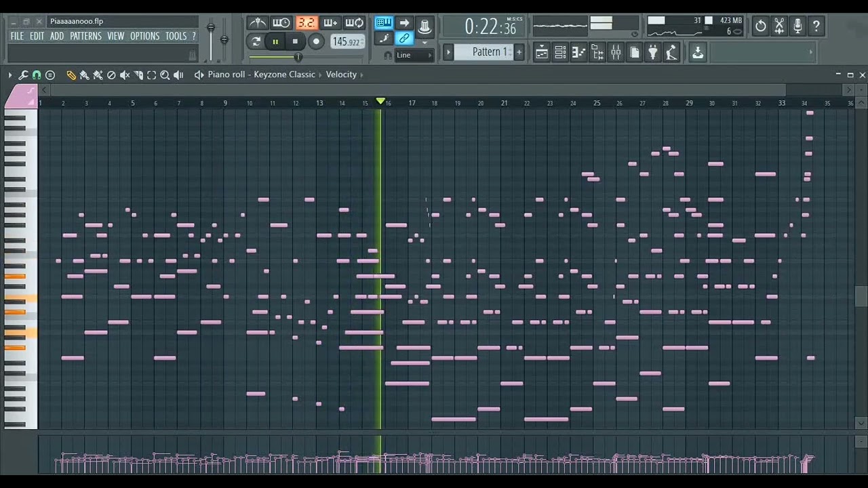Toggle the metronome icon
The width and height of the screenshot is (868, 488).
tap(258, 23)
